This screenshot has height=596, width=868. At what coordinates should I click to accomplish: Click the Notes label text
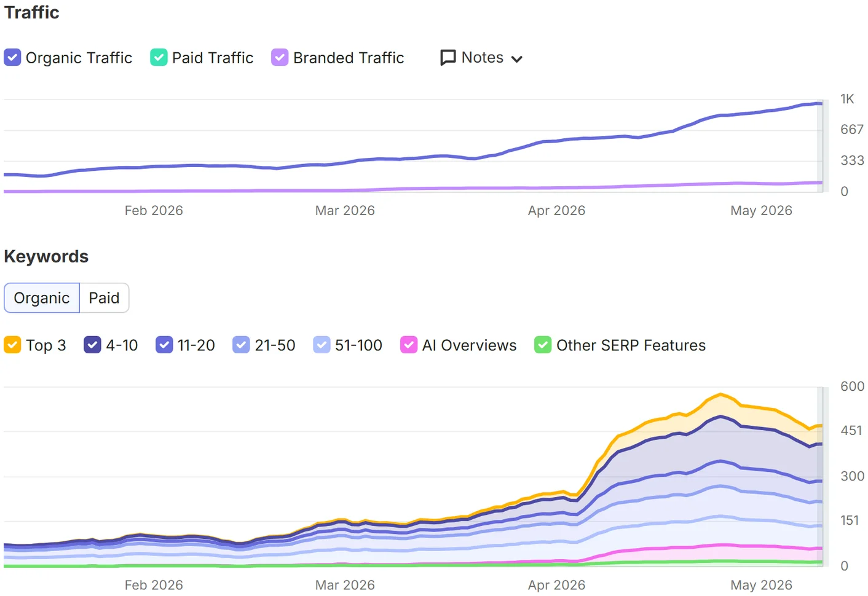pyautogui.click(x=483, y=57)
